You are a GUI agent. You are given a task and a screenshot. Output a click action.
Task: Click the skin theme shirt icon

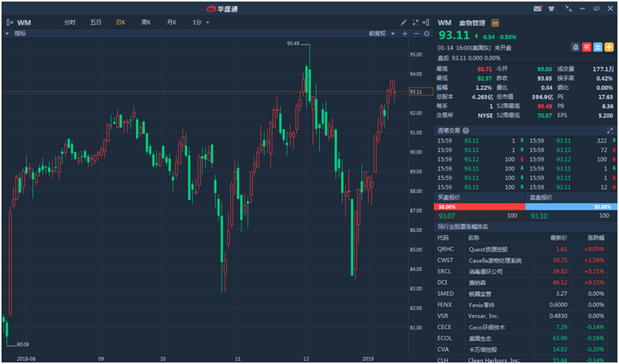(551, 8)
